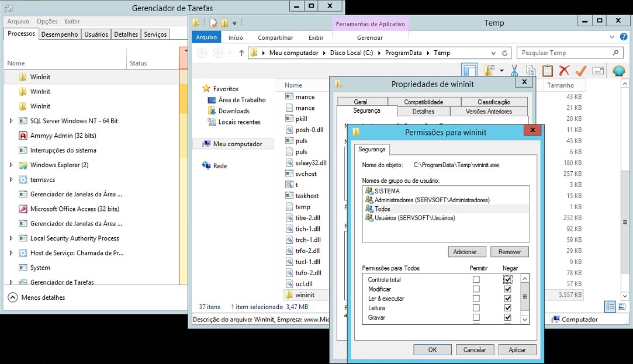
Task: Click the refresh icon beside address bar
Action: click(505, 53)
